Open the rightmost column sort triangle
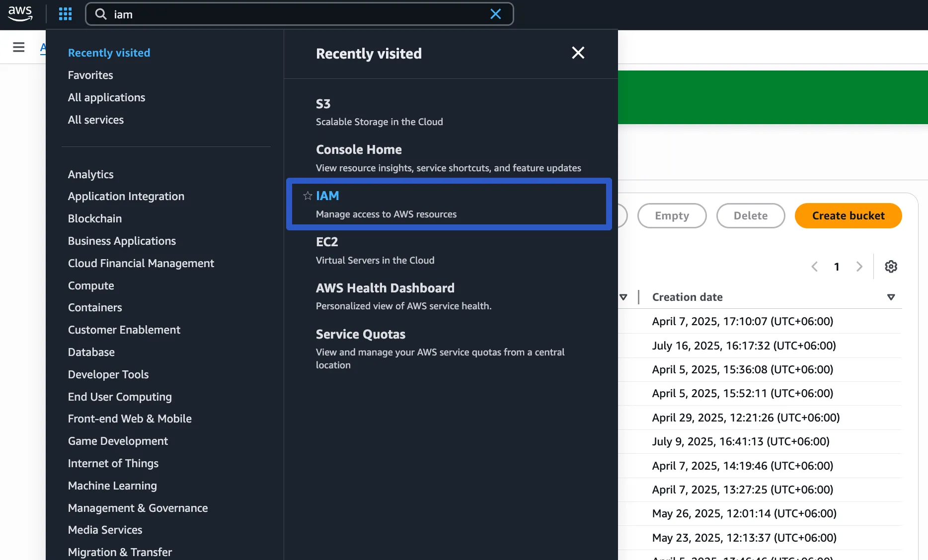928x560 pixels. tap(891, 297)
